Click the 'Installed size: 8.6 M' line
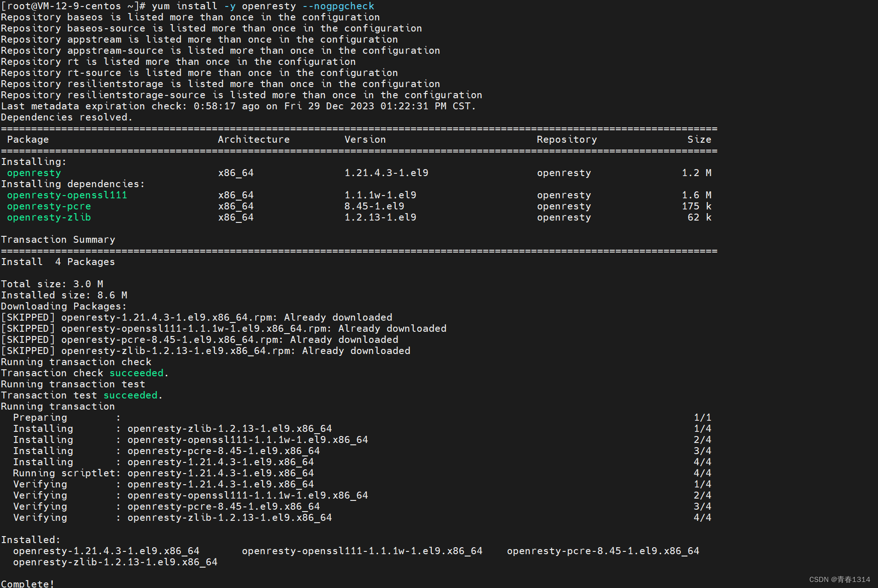The image size is (878, 588). (64, 295)
